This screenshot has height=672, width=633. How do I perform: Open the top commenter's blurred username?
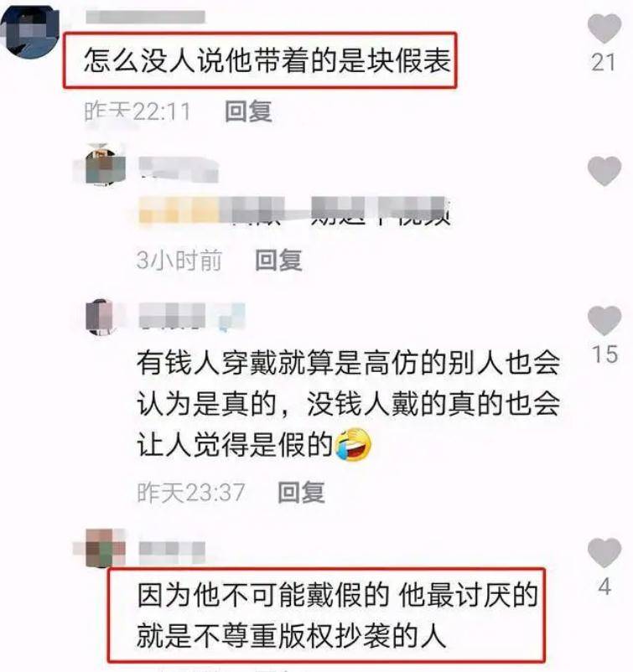pyautogui.click(x=145, y=17)
